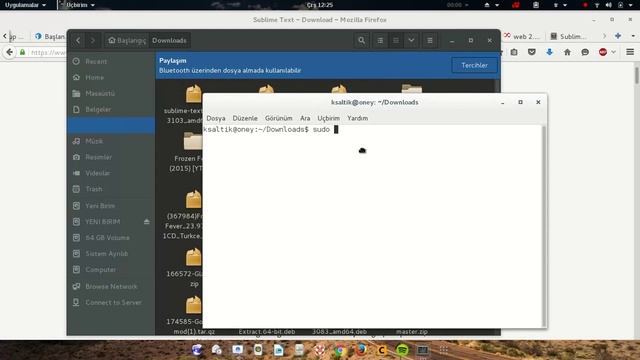Screen dimensions: 640x360
Task: Switch to the web 2… Firefox tab
Action: [522, 36]
